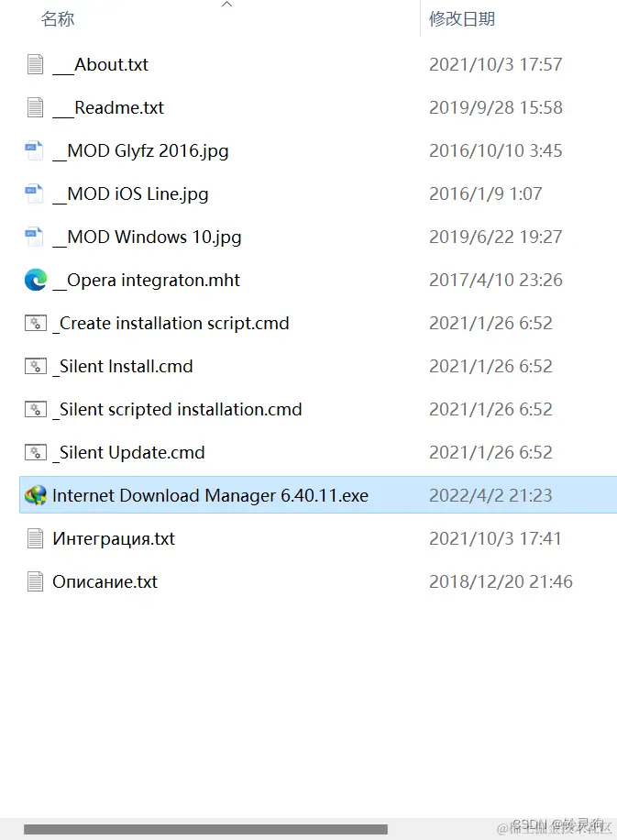Click the horizontal scrollbar thumb
Image resolution: width=617 pixels, height=840 pixels.
pos(205,829)
